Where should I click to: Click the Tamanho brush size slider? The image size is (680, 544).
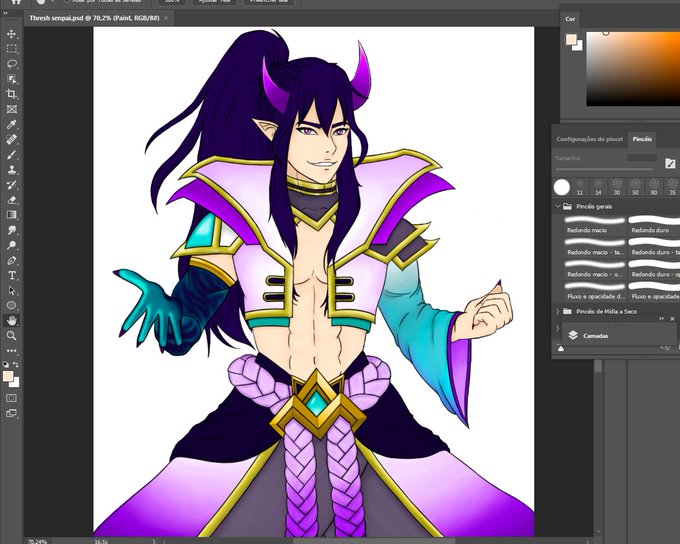[x=604, y=169]
